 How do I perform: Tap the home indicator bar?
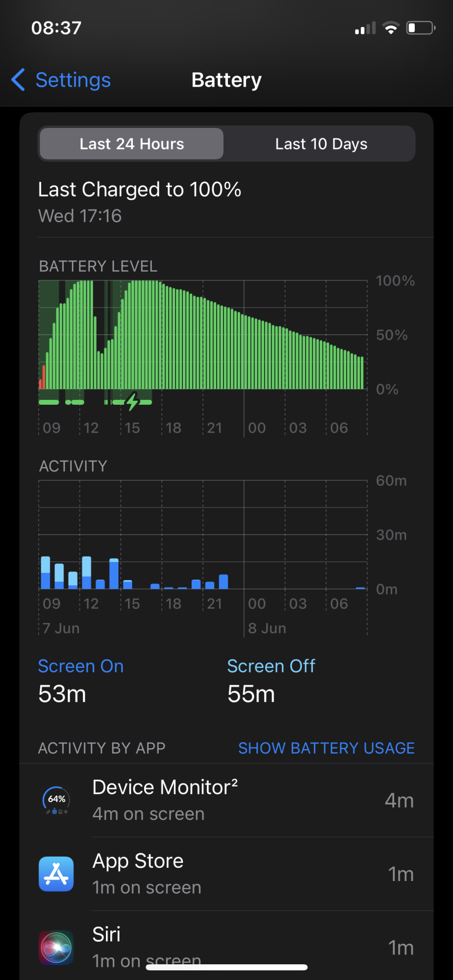[x=226, y=967]
